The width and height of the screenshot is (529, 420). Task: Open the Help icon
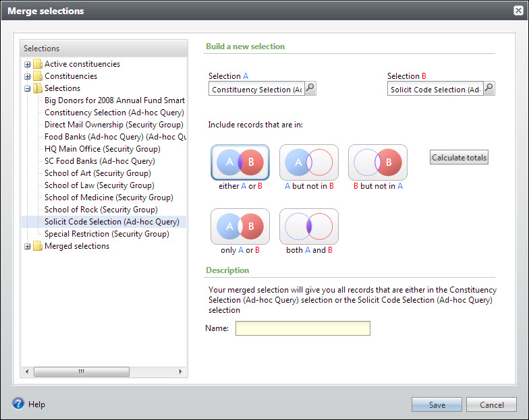click(18, 403)
